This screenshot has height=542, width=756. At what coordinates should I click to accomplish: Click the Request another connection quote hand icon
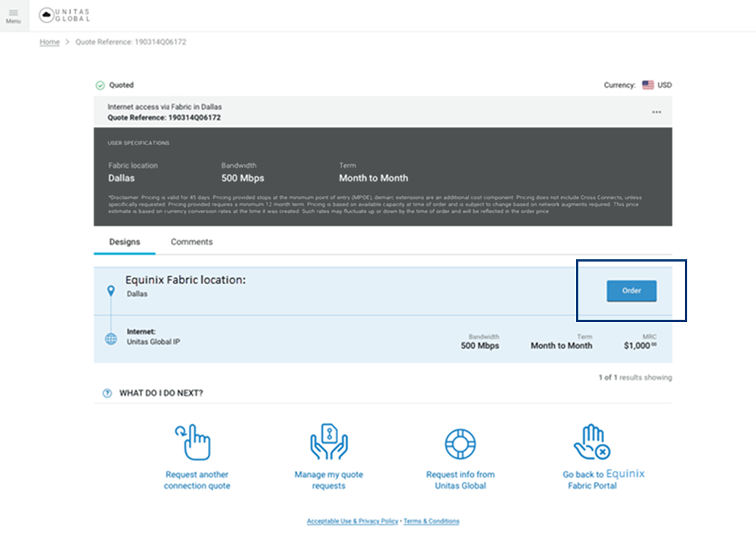coord(193,442)
